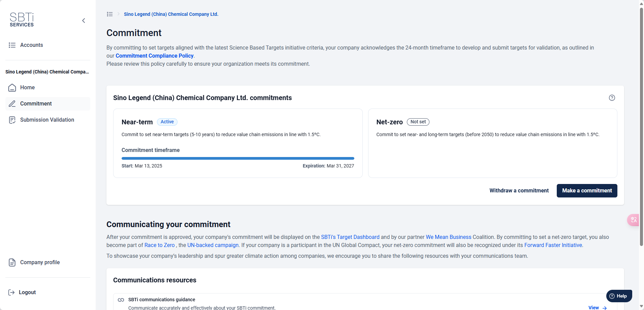Screen dimensions: 644x310
Task: Click the chain link icon beside SBTi communications guidance
Action: click(x=121, y=300)
